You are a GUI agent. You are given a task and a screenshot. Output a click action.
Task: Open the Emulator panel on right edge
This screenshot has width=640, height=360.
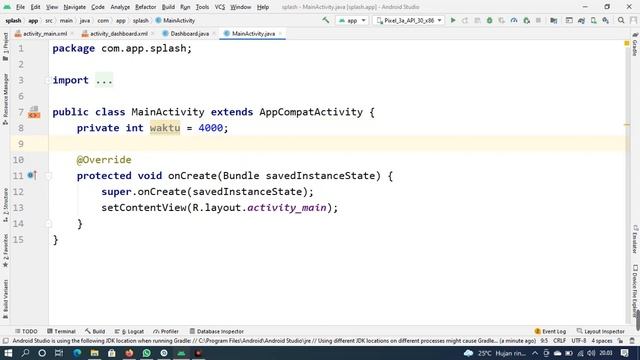(635, 239)
